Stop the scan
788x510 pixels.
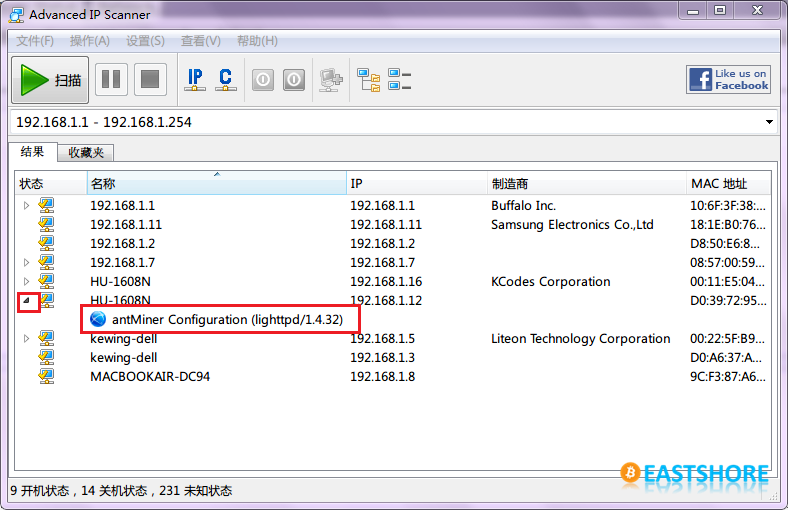150,79
